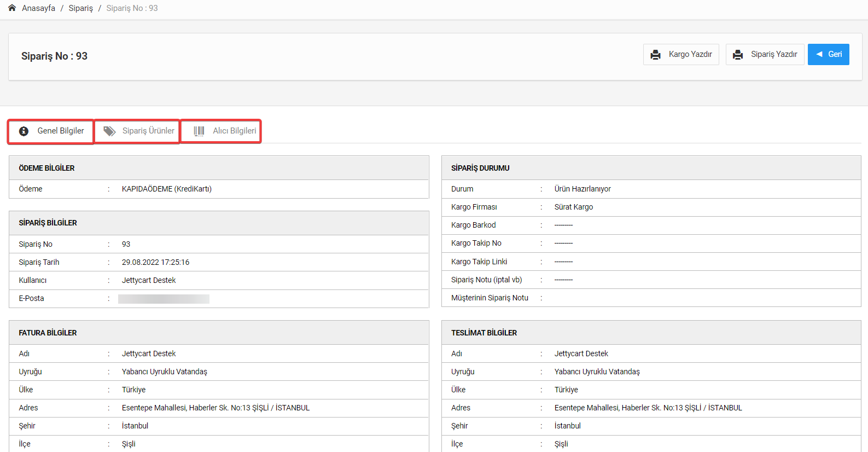Screen dimensions: 868x452
Task: Select the FATURA BİLGİLER section header
Action: [219, 333]
